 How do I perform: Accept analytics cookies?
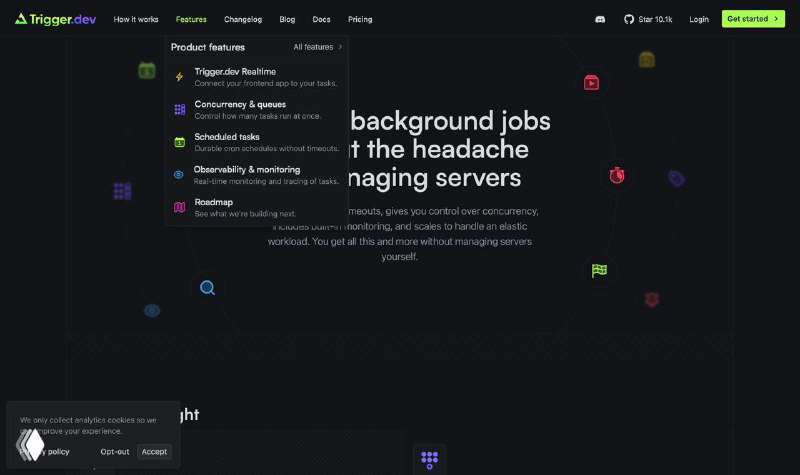[x=154, y=452]
